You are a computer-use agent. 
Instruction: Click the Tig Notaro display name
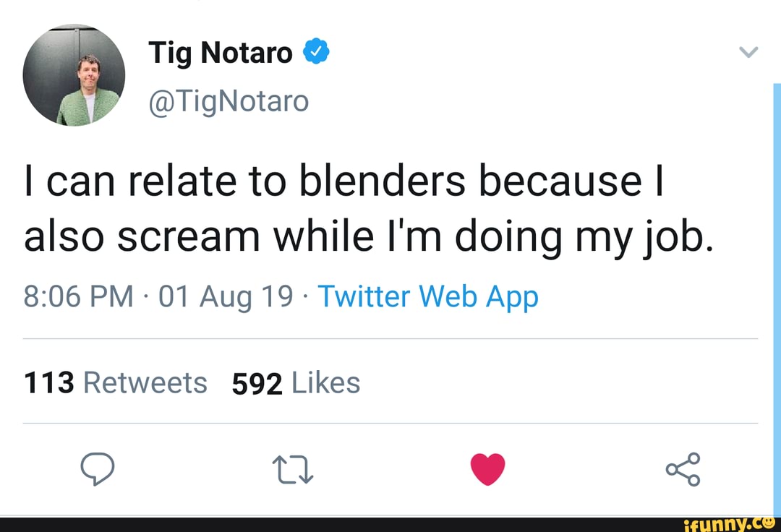[221, 52]
